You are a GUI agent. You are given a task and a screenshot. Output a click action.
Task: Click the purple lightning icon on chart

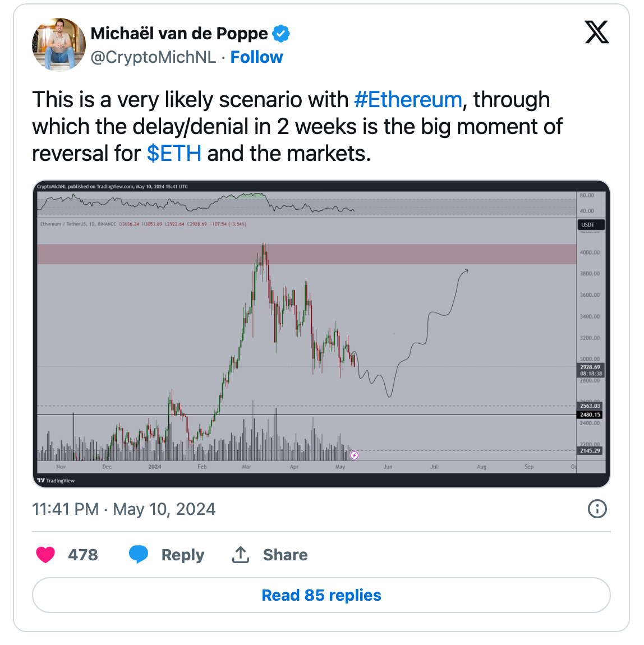(x=355, y=455)
